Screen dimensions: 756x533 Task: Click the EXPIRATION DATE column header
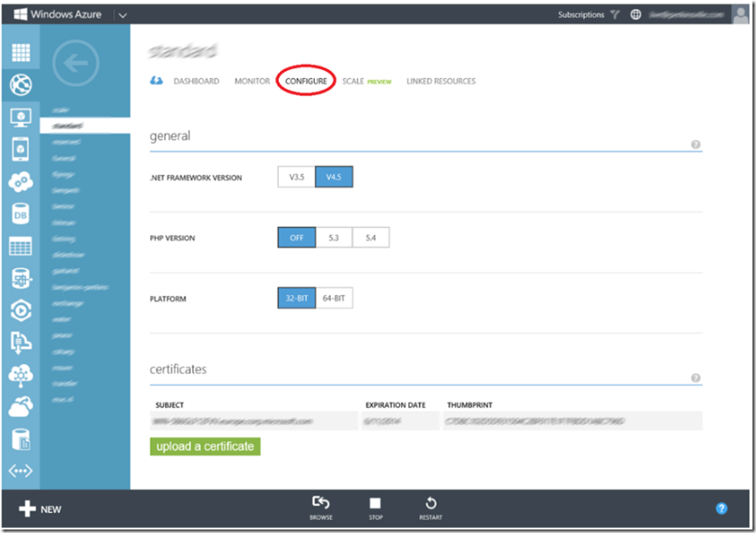396,405
